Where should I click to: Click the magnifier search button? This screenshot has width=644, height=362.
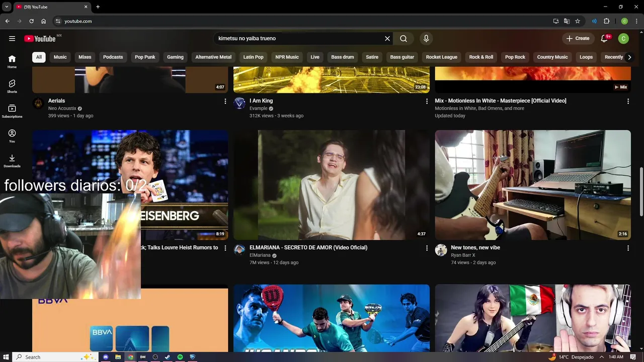[x=404, y=38]
